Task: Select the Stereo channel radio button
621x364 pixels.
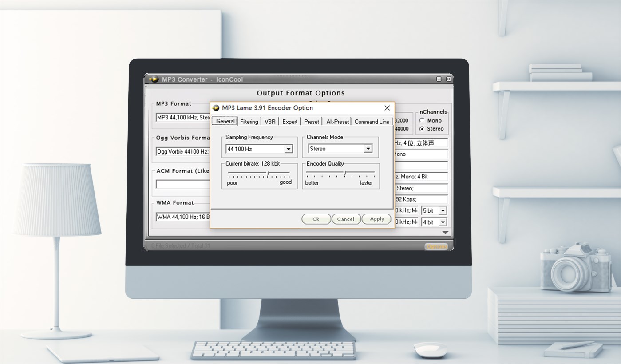Action: click(422, 129)
